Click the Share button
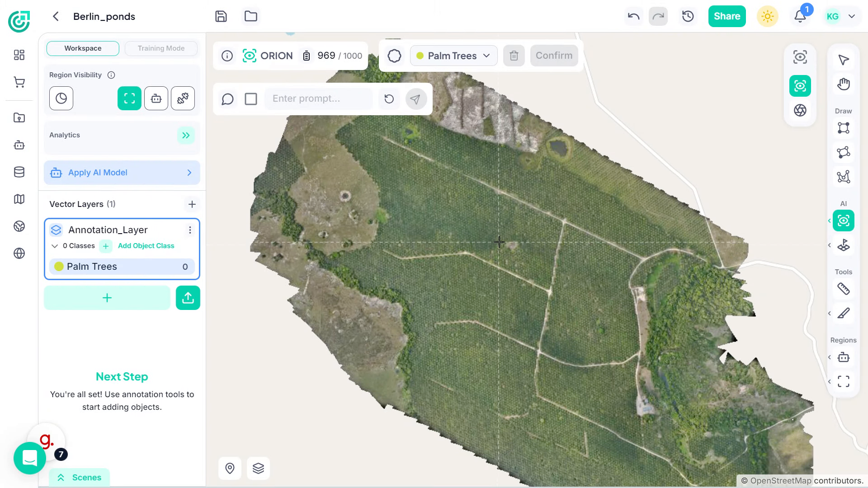Image resolution: width=868 pixels, height=488 pixels. (x=727, y=16)
